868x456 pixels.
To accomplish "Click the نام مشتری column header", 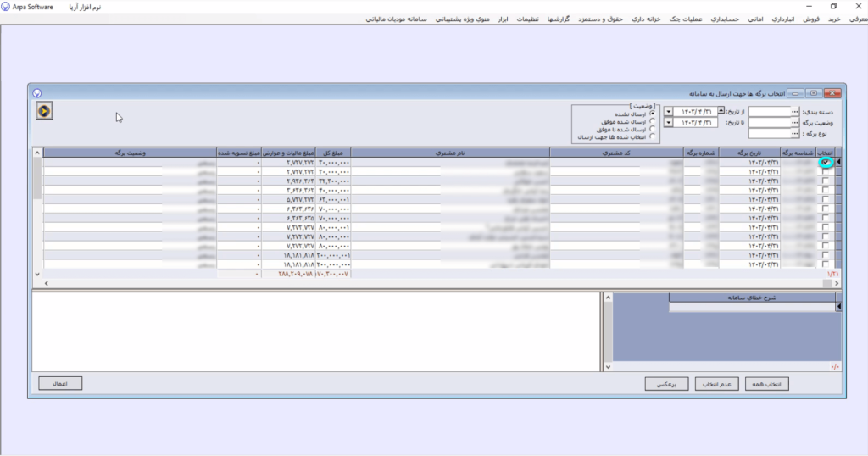I will tap(449, 153).
